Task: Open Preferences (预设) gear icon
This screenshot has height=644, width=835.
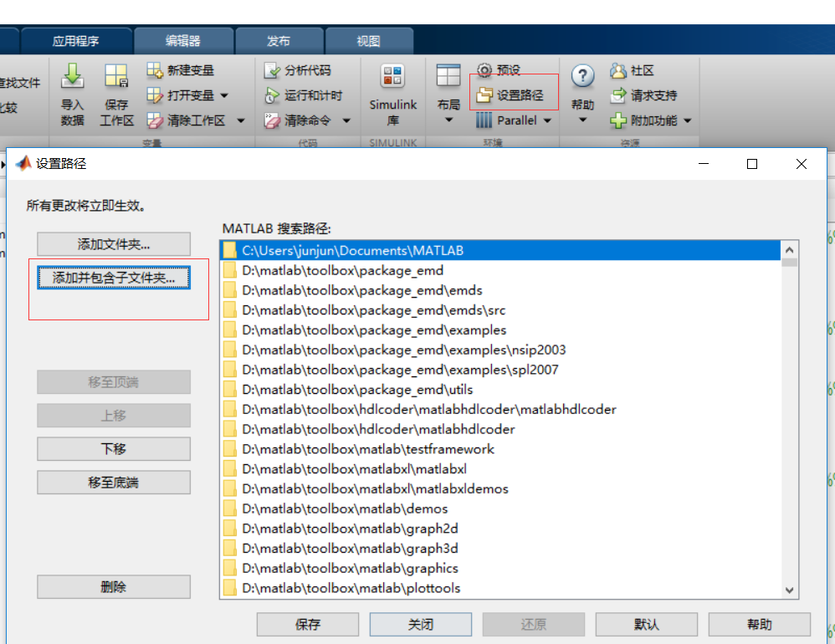Action: tap(484, 70)
